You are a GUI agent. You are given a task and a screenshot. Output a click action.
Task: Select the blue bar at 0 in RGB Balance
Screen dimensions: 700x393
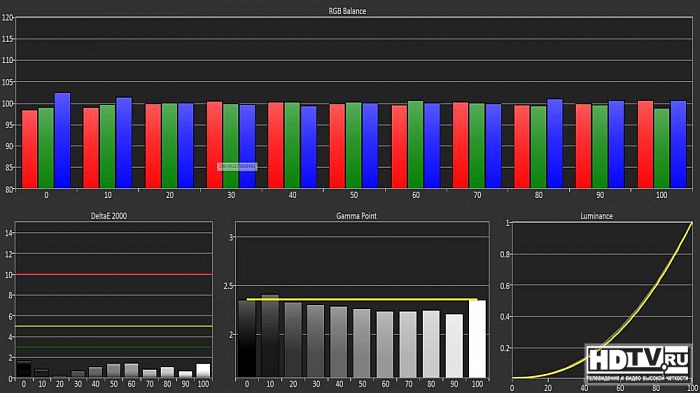tap(62, 141)
